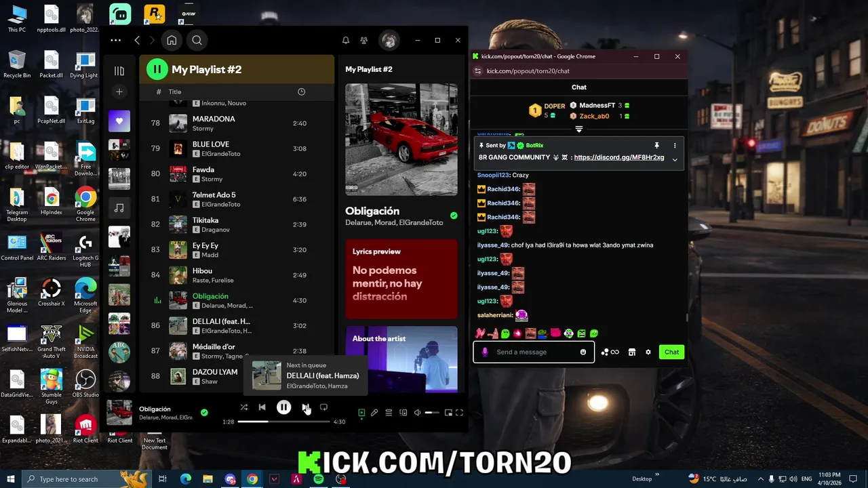Open the Kick chat shop icon
The width and height of the screenshot is (868, 488).
point(631,352)
